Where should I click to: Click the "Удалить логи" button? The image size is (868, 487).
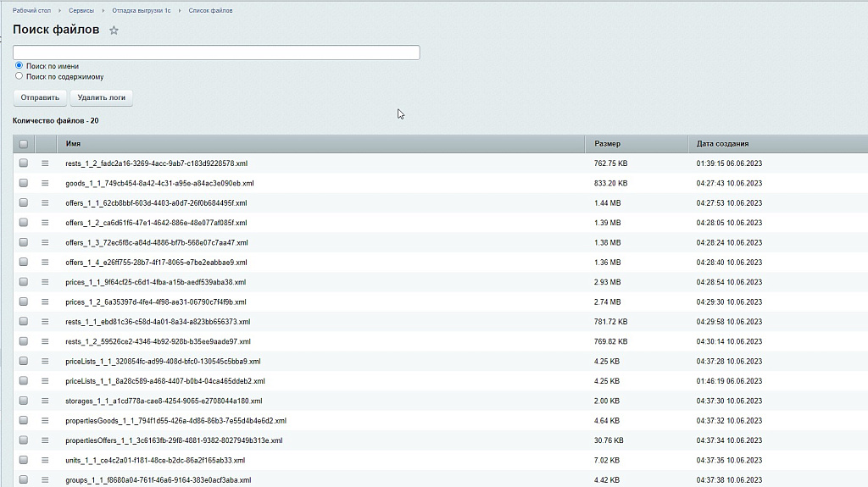(101, 97)
